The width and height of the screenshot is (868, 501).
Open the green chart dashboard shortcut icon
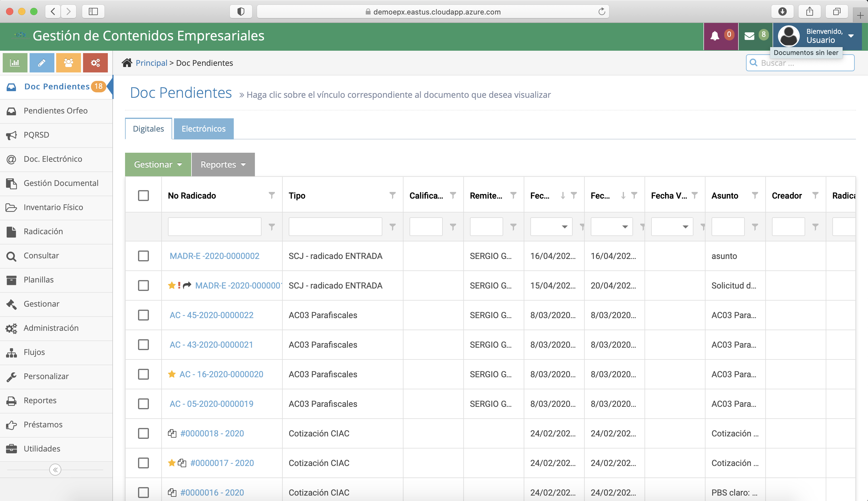15,63
